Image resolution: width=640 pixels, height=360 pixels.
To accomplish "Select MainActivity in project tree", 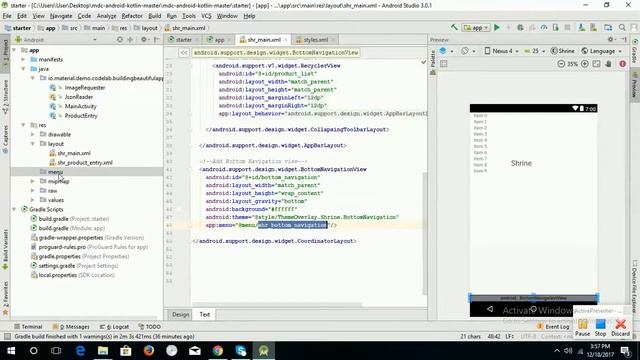I will (80, 106).
